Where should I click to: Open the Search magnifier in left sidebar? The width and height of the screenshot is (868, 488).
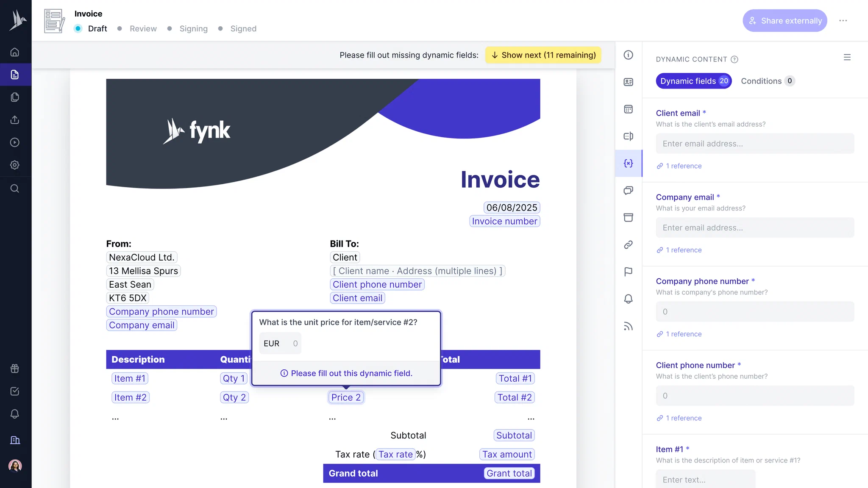click(15, 189)
